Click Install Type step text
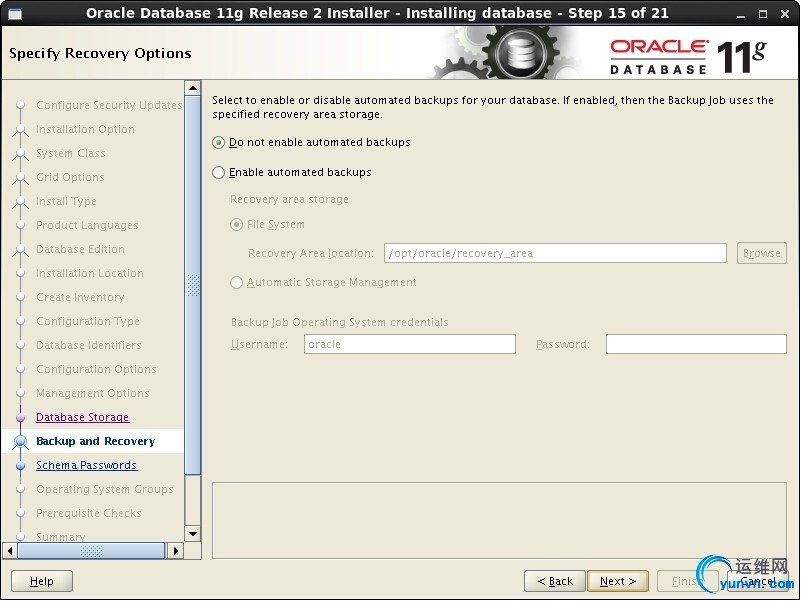Screen dimensions: 801x601 coord(66,201)
